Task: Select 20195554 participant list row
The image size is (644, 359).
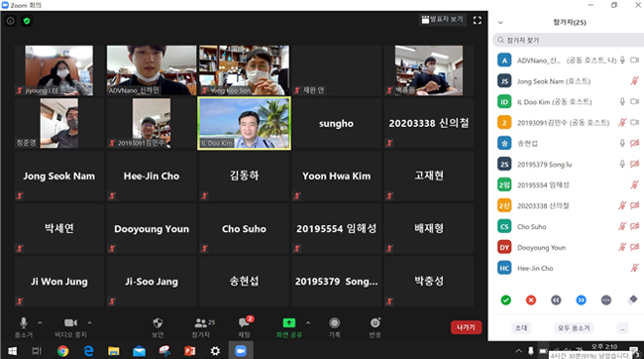Action: (569, 184)
